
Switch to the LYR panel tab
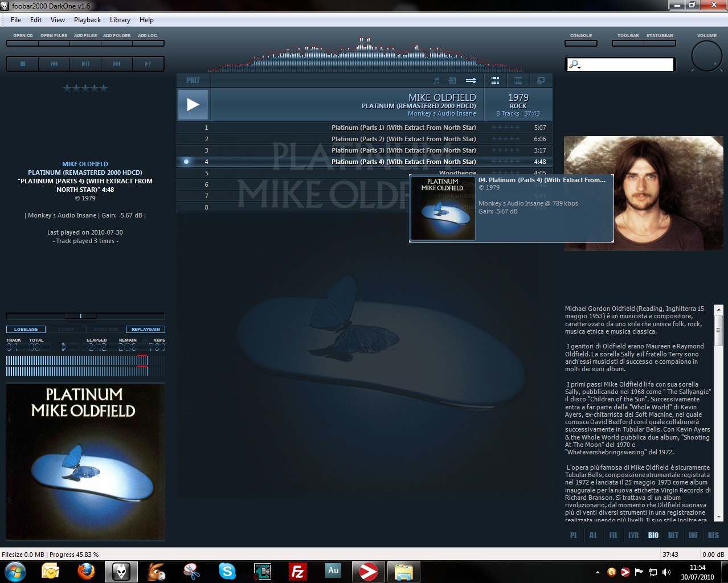tap(633, 535)
